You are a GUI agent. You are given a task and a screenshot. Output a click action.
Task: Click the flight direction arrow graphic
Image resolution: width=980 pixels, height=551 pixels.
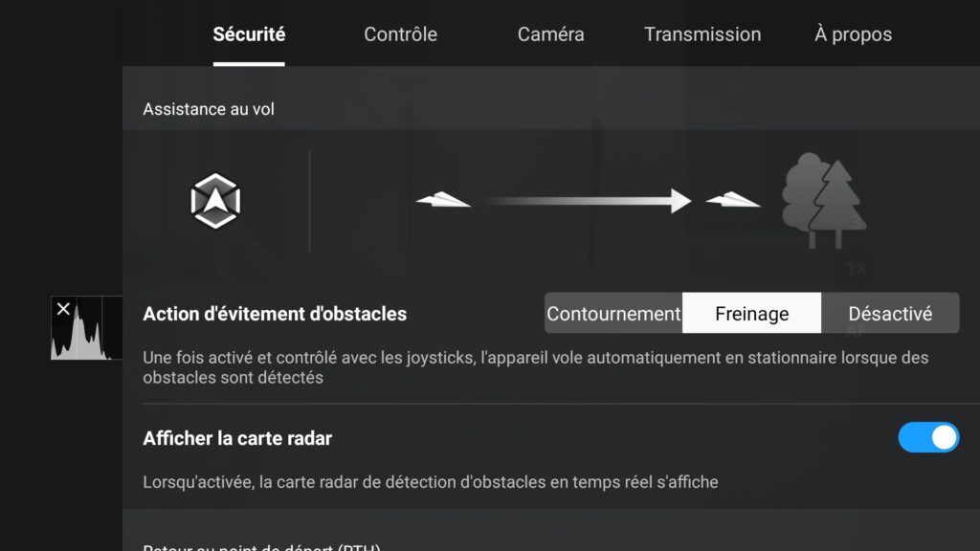[589, 201]
